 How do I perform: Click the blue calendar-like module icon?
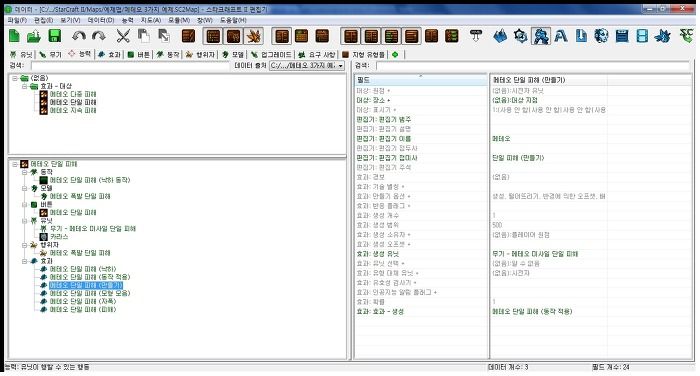point(622,36)
